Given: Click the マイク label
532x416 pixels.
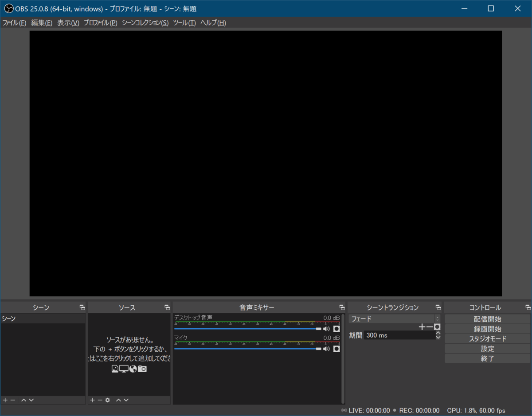Looking at the screenshot, I should click(x=180, y=338).
